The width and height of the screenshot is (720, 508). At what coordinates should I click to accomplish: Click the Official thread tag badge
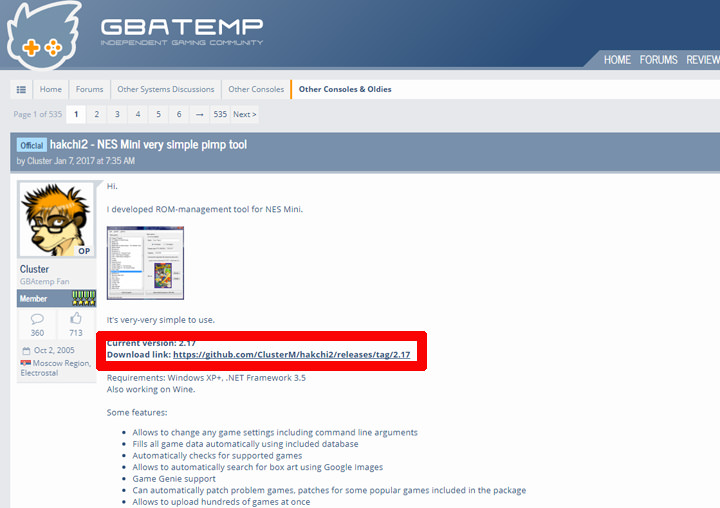(x=32, y=145)
